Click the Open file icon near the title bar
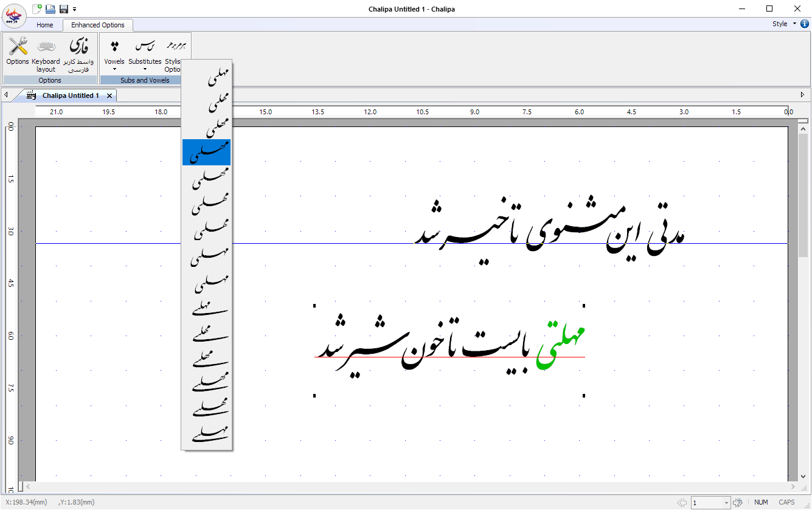The height and width of the screenshot is (510, 812). pos(50,9)
